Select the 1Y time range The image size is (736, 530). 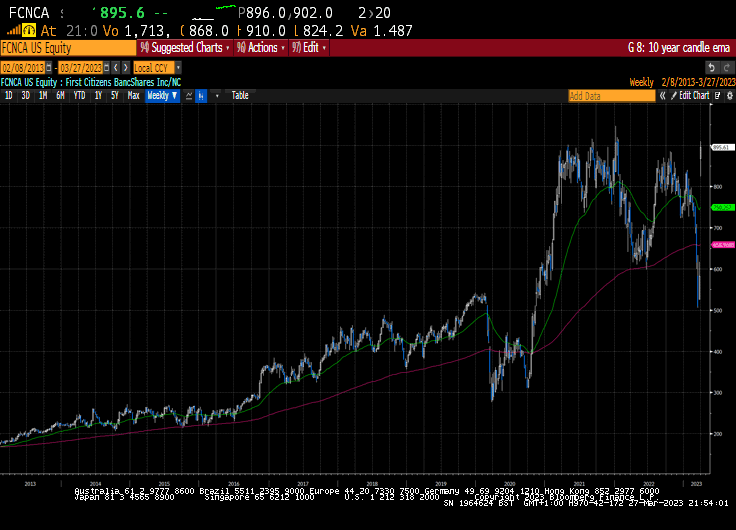pos(98,96)
